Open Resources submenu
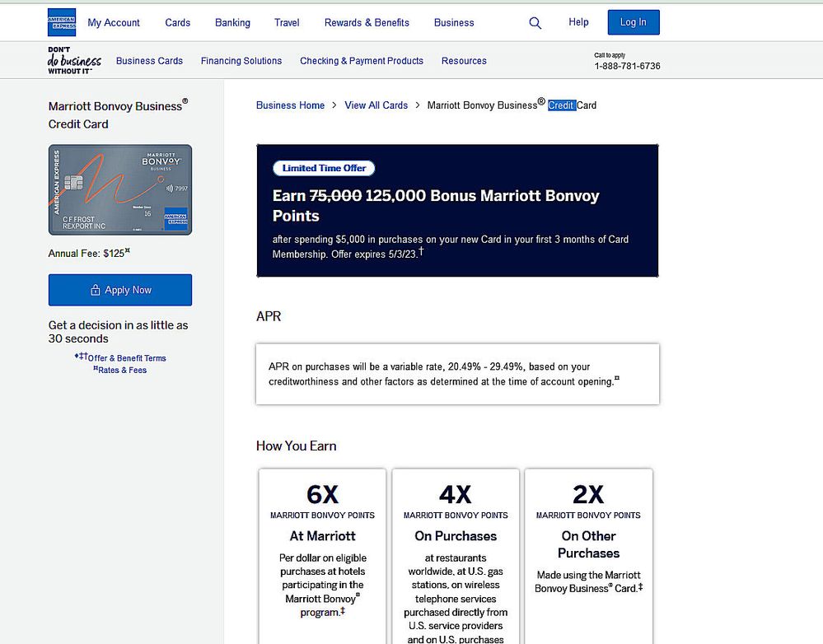This screenshot has width=823, height=644. [464, 61]
